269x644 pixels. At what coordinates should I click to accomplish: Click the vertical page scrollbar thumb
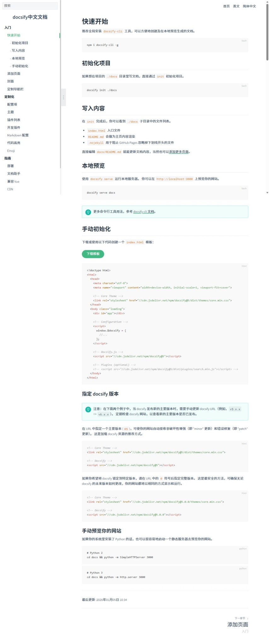point(267,31)
